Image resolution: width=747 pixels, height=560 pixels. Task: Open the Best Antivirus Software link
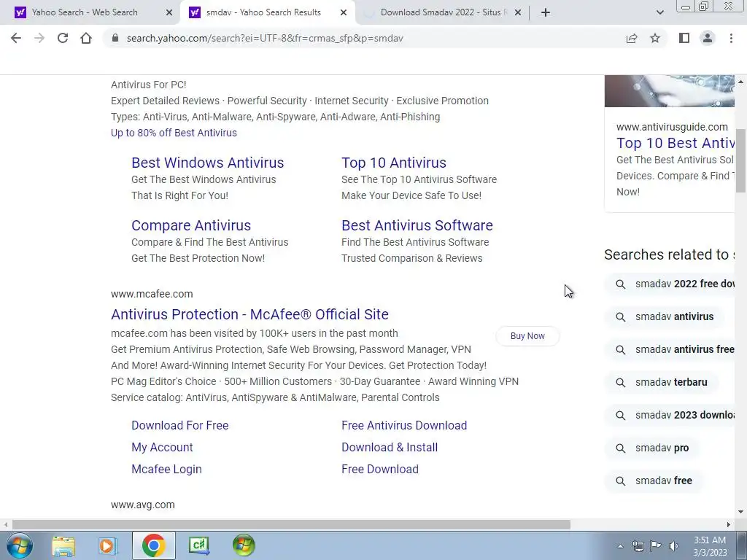tap(417, 225)
